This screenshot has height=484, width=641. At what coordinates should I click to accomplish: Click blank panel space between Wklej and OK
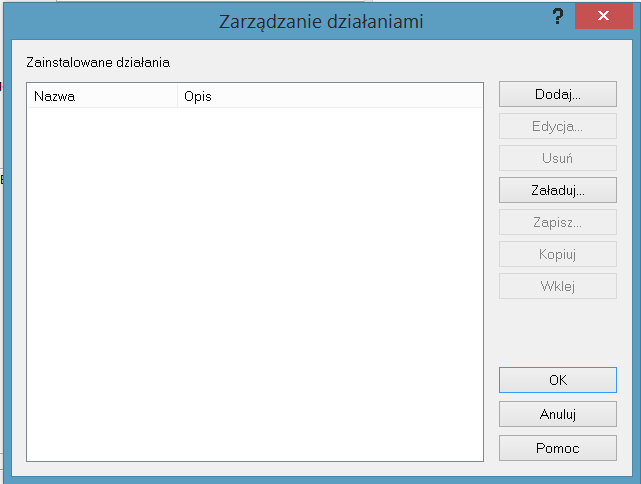click(557, 332)
